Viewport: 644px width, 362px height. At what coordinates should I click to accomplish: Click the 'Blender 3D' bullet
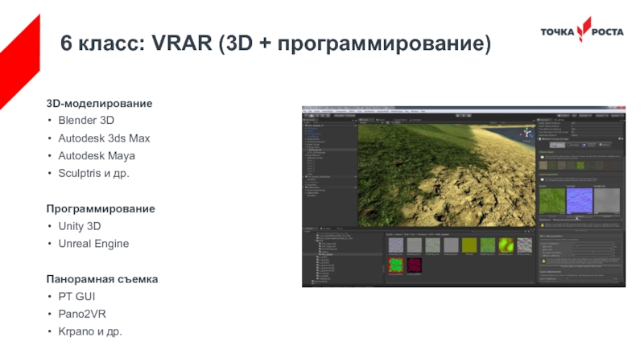86,120
